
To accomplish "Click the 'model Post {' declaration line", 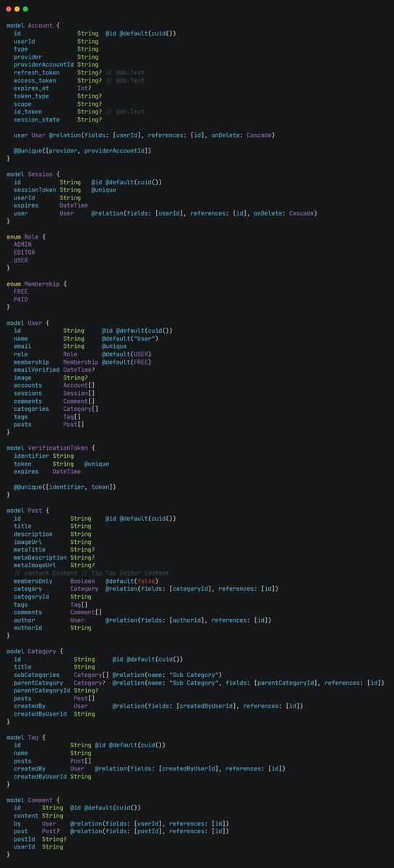I will [27, 511].
